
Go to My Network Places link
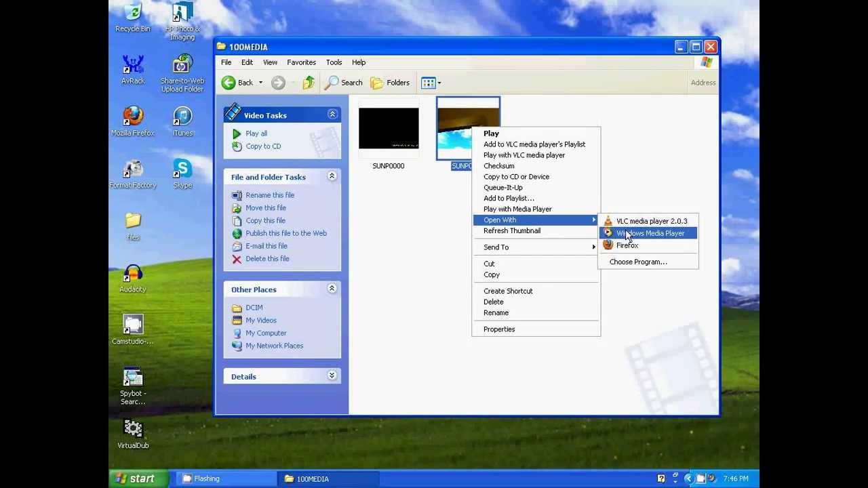[x=274, y=346]
